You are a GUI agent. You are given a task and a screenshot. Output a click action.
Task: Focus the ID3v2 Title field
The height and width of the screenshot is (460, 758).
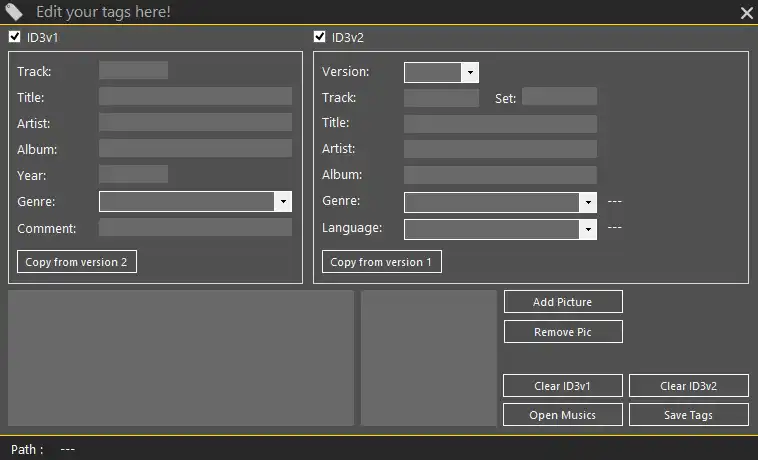(x=500, y=124)
